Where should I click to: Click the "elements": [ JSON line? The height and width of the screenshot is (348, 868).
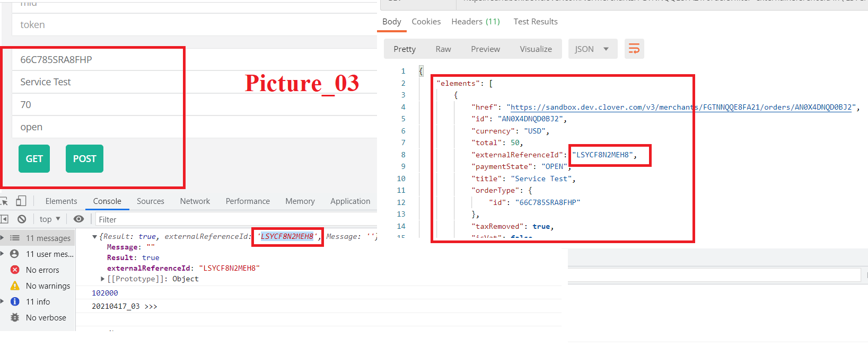point(464,83)
